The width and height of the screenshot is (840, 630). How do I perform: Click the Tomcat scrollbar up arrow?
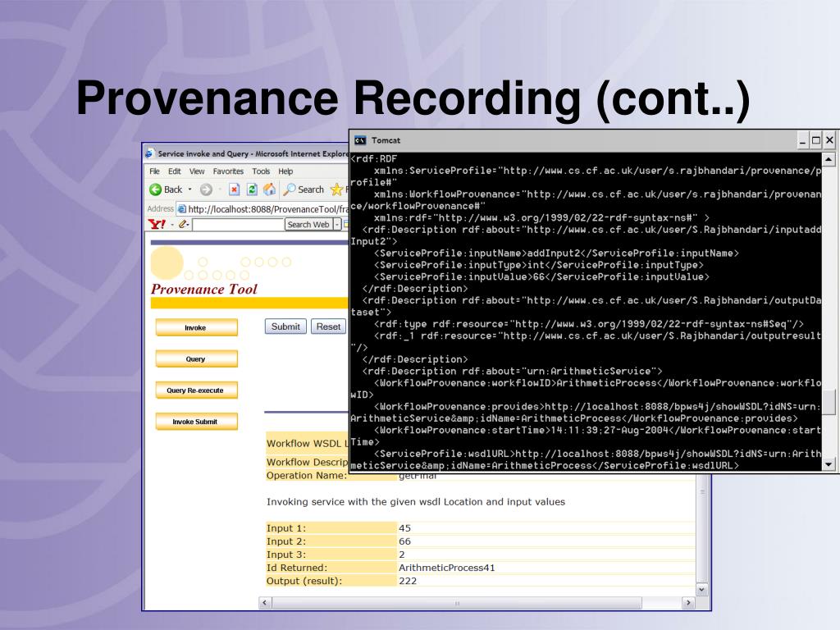coord(829,159)
